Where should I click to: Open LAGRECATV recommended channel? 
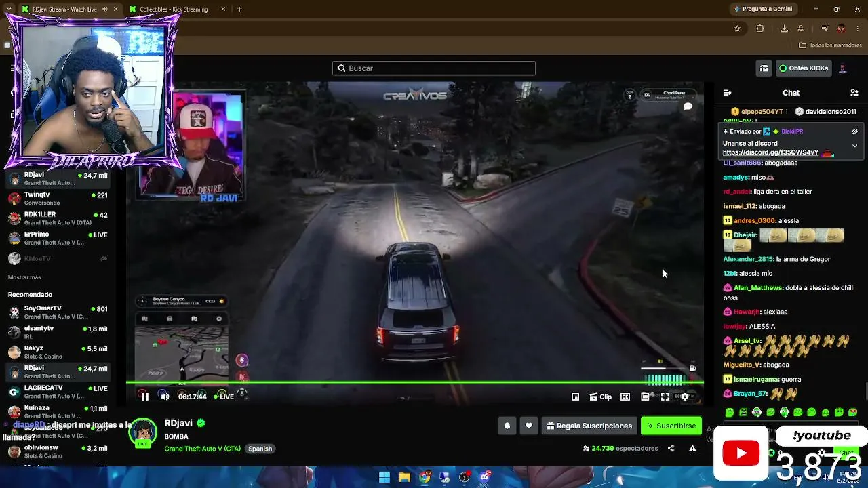tap(58, 391)
